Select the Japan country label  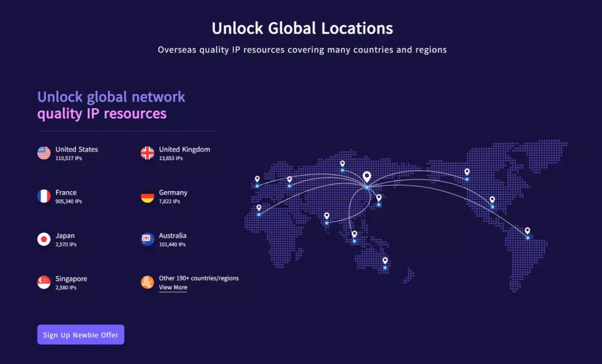tap(65, 235)
